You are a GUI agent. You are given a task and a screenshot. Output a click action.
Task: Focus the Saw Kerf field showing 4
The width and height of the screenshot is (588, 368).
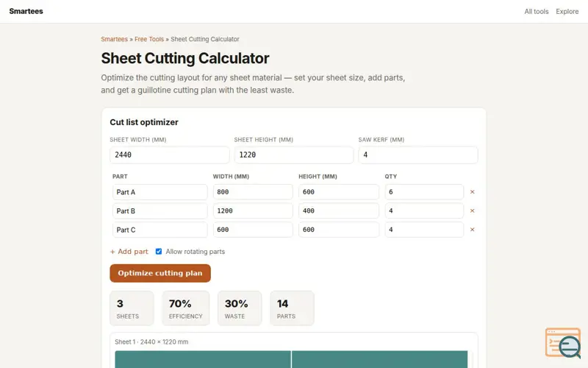click(x=418, y=155)
